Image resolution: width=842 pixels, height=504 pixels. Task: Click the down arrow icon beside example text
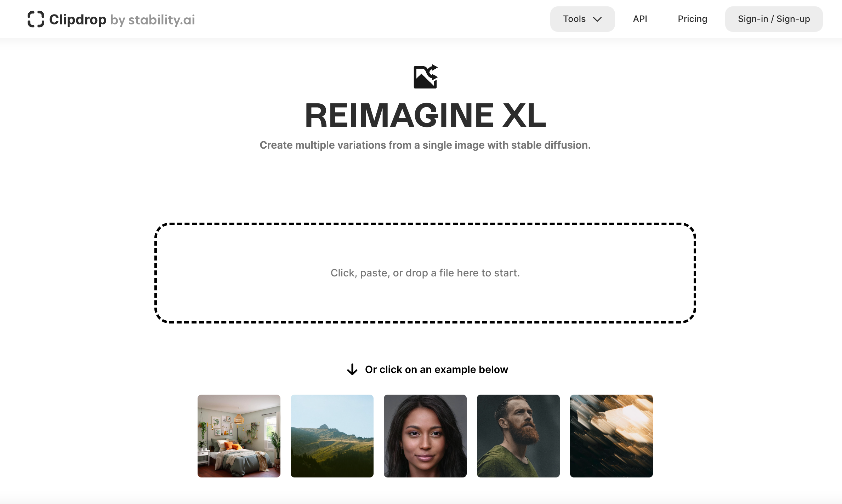point(352,370)
